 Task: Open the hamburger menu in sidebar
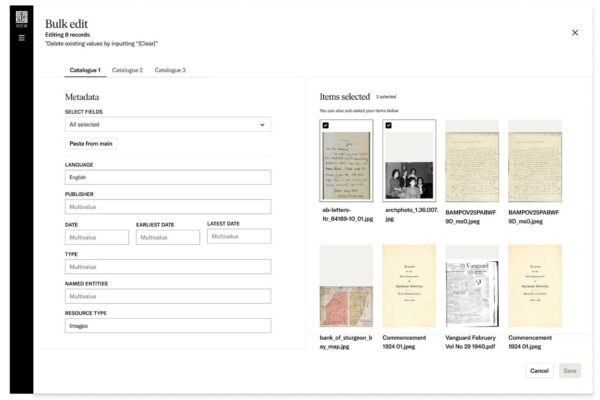(22, 38)
